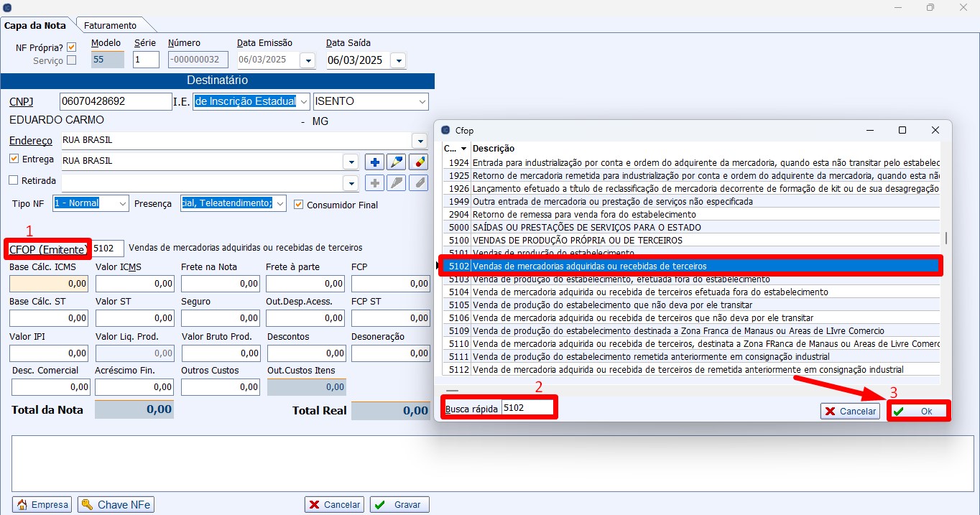
Task: Expand the Endereço dropdown arrow
Action: click(419, 141)
